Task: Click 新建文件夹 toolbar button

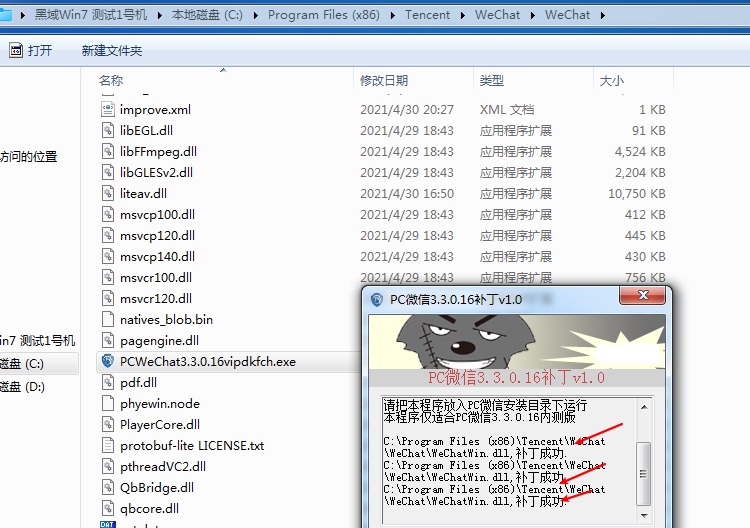Action: point(111,51)
